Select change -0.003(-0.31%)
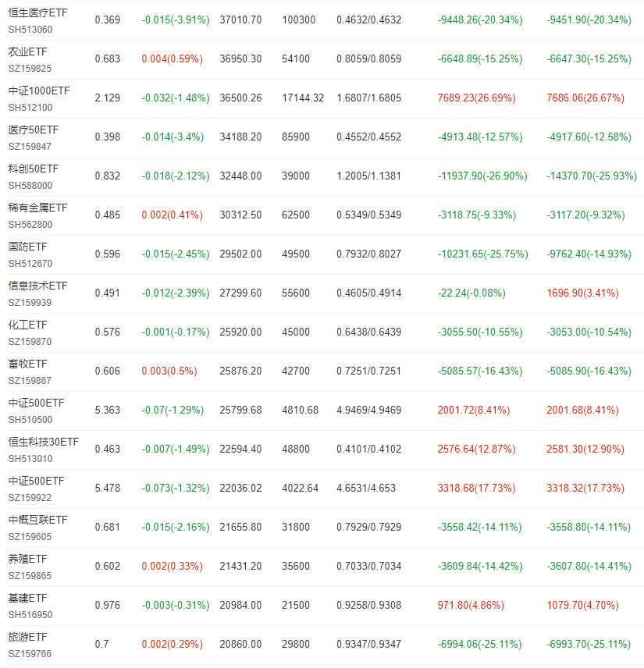The width and height of the screenshot is (644, 668). point(176,605)
